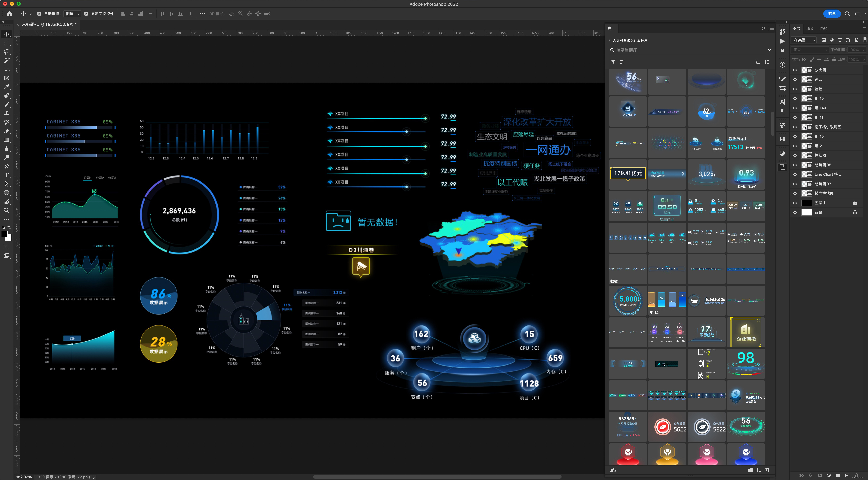Open the 正常 blend mode dropdown
Viewport: 868px width, 480px height.
pyautogui.click(x=810, y=50)
